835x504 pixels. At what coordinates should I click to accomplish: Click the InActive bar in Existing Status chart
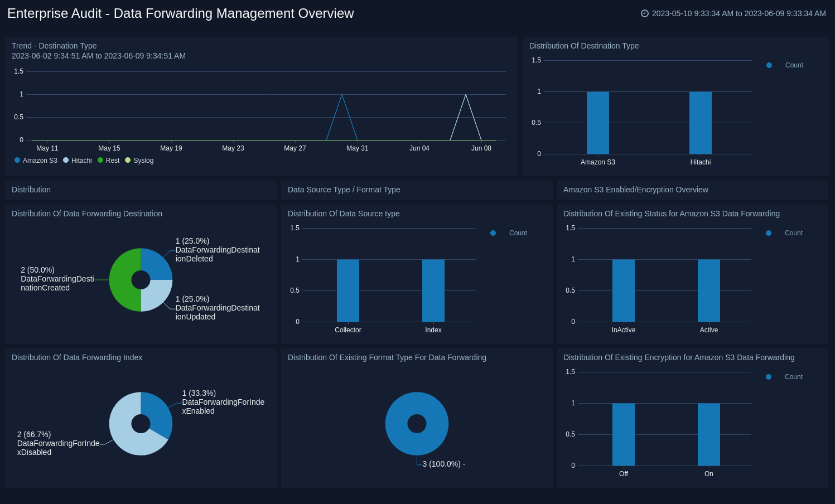click(623, 290)
